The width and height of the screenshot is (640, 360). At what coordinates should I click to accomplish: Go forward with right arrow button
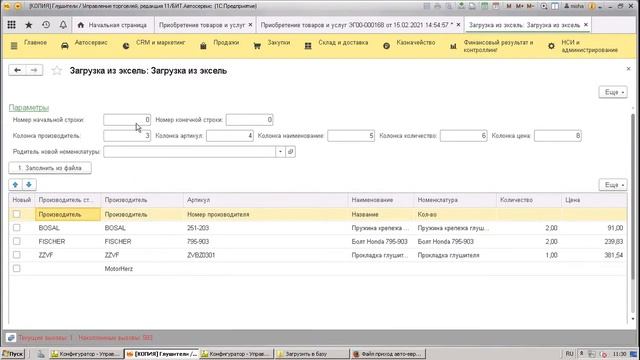click(34, 70)
